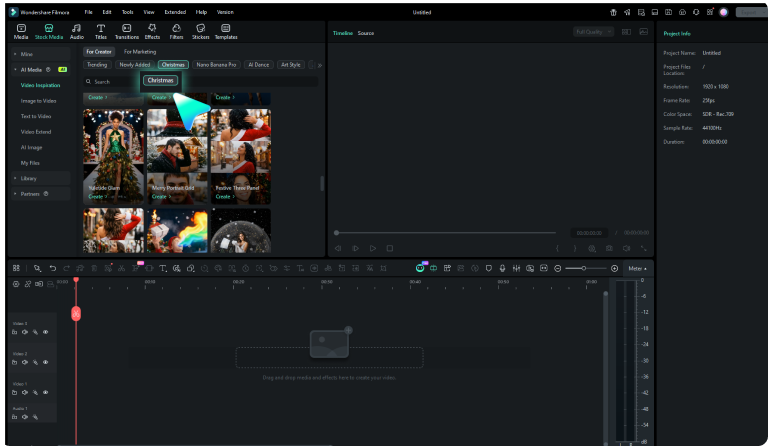Open the View menu
The height and width of the screenshot is (446, 768).
(149, 12)
